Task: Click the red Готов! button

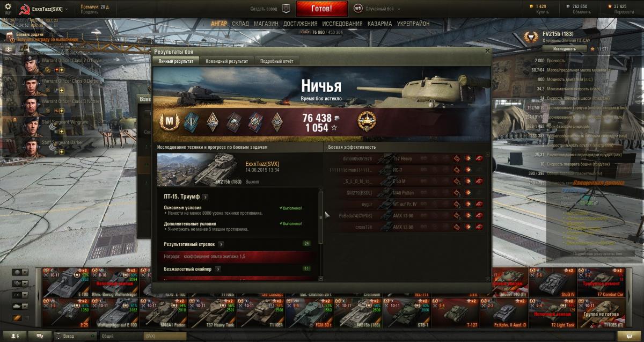Action: pyautogui.click(x=321, y=9)
